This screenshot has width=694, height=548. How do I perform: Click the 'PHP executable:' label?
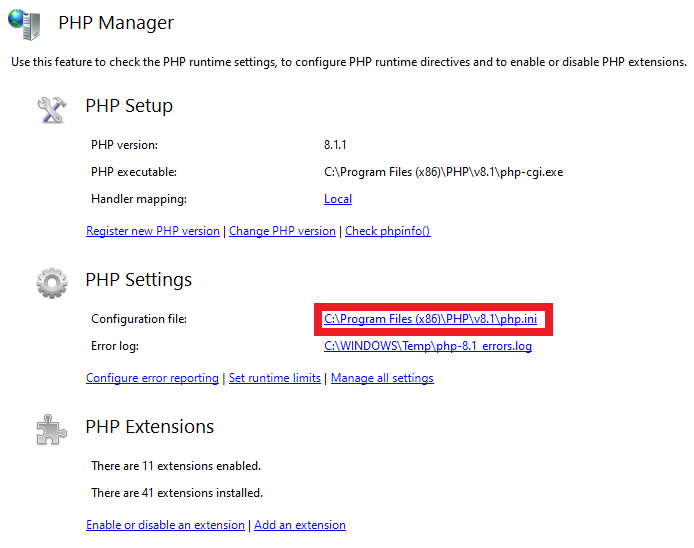pyautogui.click(x=134, y=172)
